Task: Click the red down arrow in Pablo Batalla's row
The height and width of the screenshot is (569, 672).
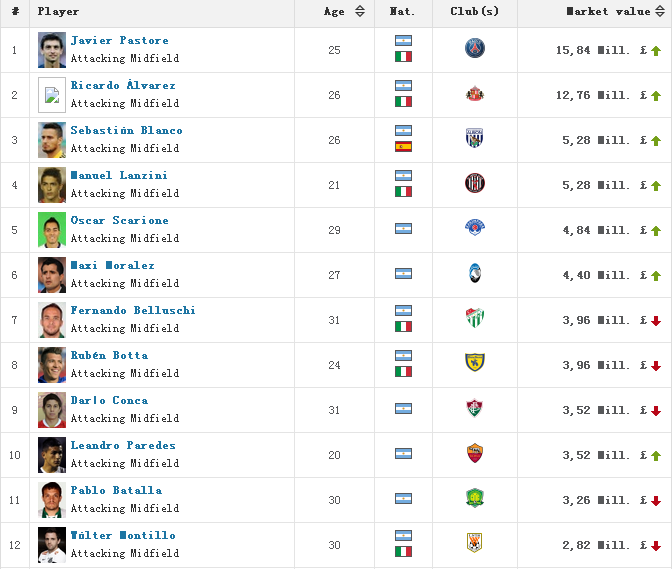Action: pyautogui.click(x=656, y=500)
